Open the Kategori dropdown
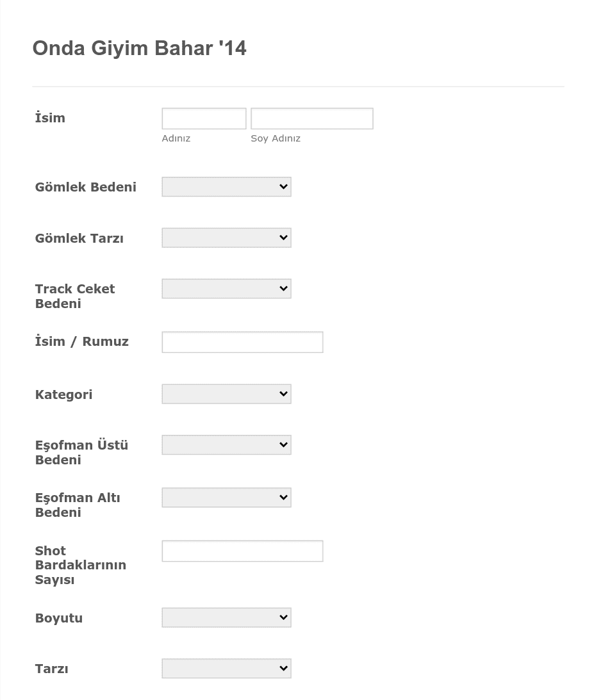The height and width of the screenshot is (700, 596). [226, 394]
